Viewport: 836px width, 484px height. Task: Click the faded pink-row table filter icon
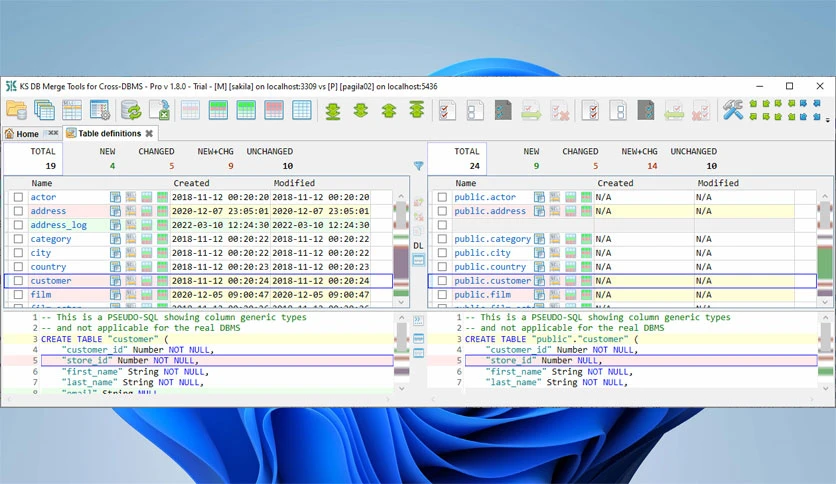pyautogui.click(x=190, y=110)
